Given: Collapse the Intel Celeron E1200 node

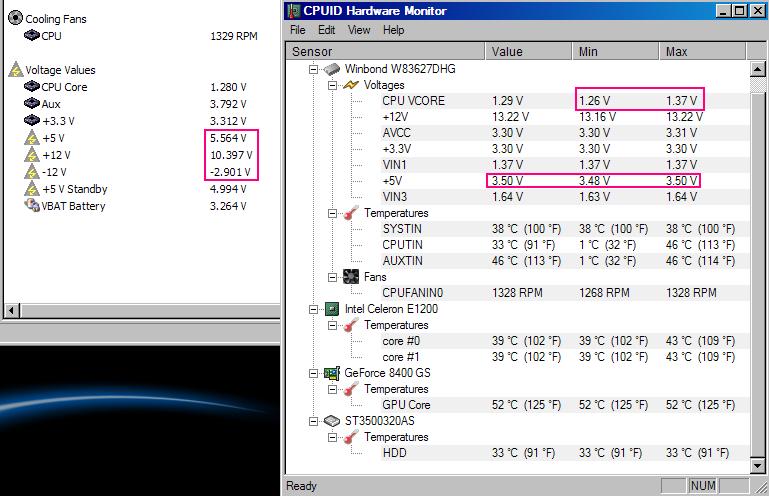Looking at the screenshot, I should pyautogui.click(x=313, y=309).
